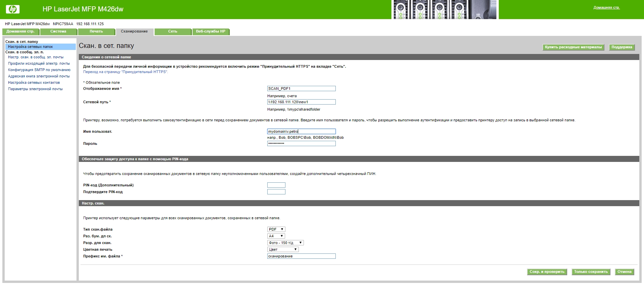Switch to the Система tab

[58, 32]
